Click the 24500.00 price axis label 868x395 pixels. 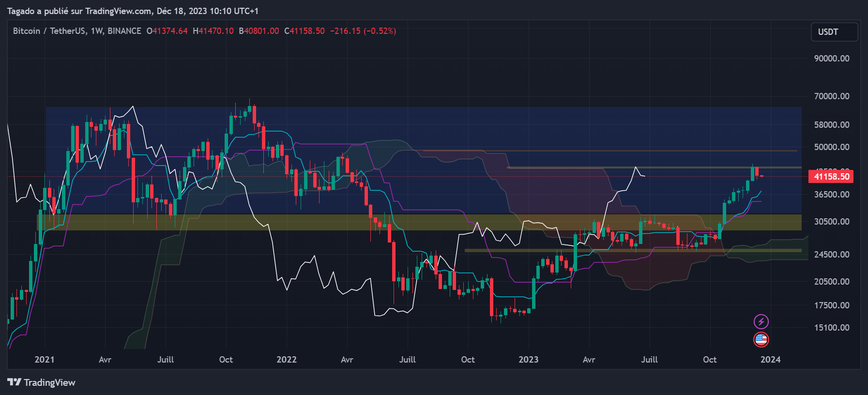[x=832, y=255]
